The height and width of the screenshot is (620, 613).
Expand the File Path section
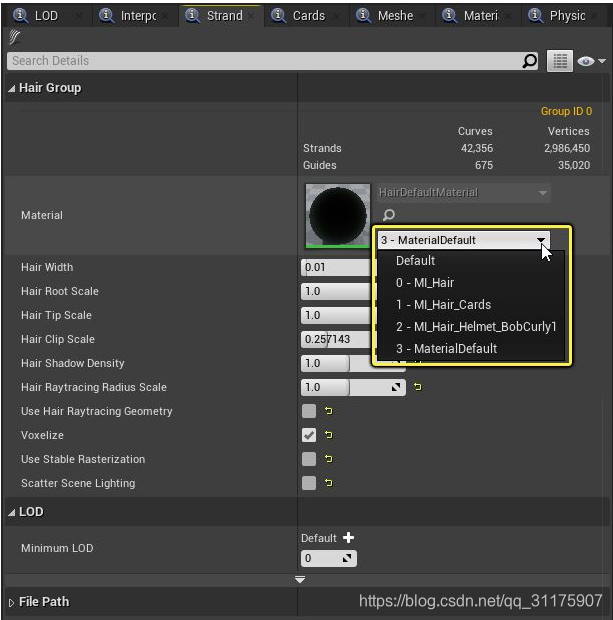(11, 603)
